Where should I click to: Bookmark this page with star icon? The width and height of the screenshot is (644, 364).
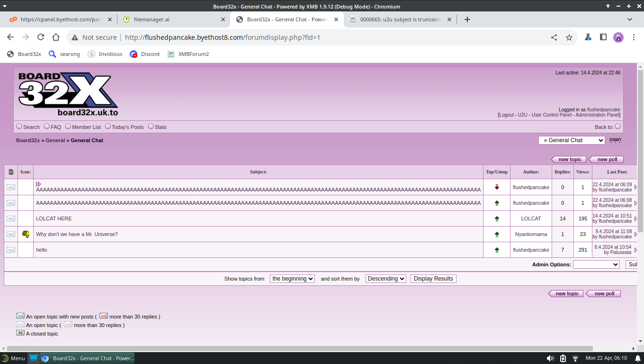[569, 37]
